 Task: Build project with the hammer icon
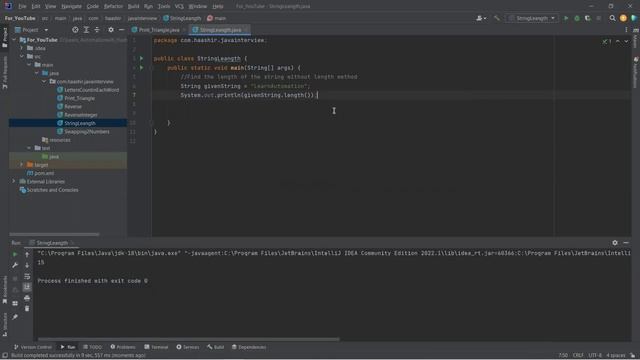click(x=497, y=18)
